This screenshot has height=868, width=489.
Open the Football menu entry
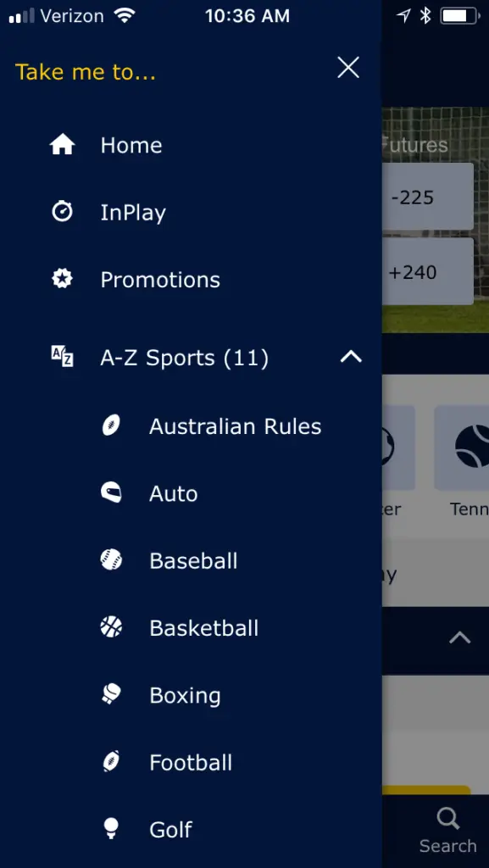pyautogui.click(x=191, y=762)
